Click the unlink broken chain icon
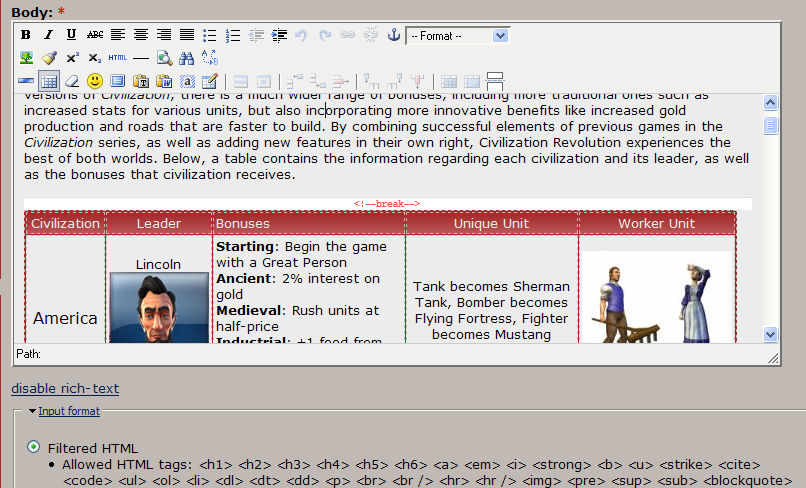The width and height of the screenshot is (806, 488). (371, 35)
